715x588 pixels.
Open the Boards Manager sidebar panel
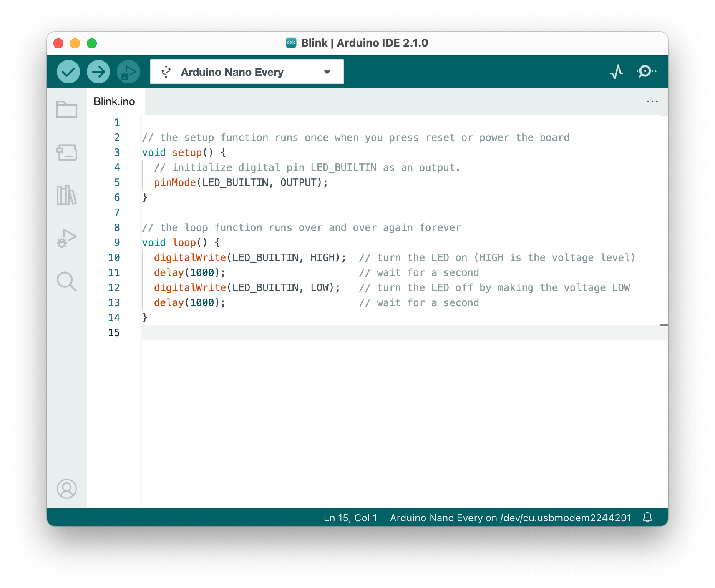pyautogui.click(x=67, y=153)
